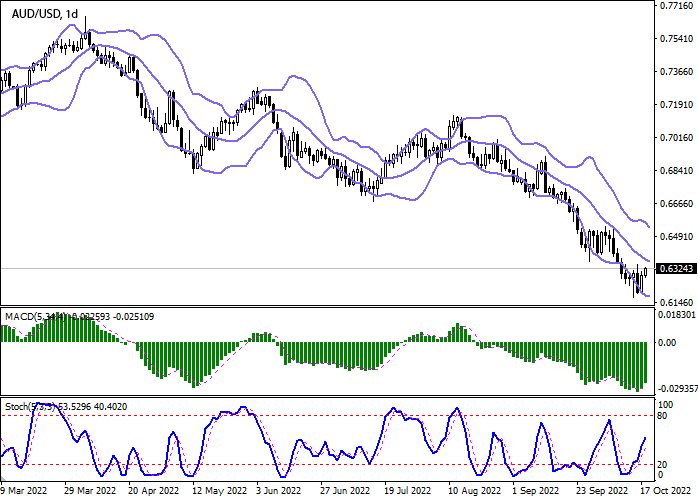
Task: Click the 0.71910 price axis label
Action: [x=677, y=105]
